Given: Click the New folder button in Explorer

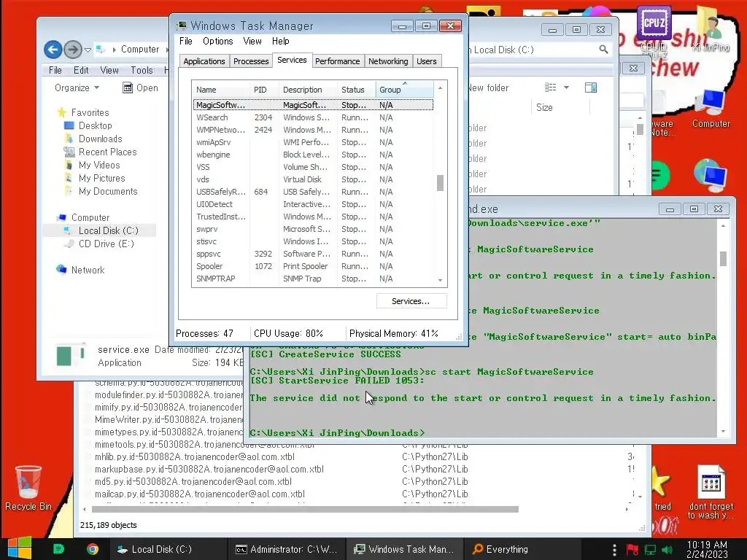Looking at the screenshot, I should click(x=488, y=87).
